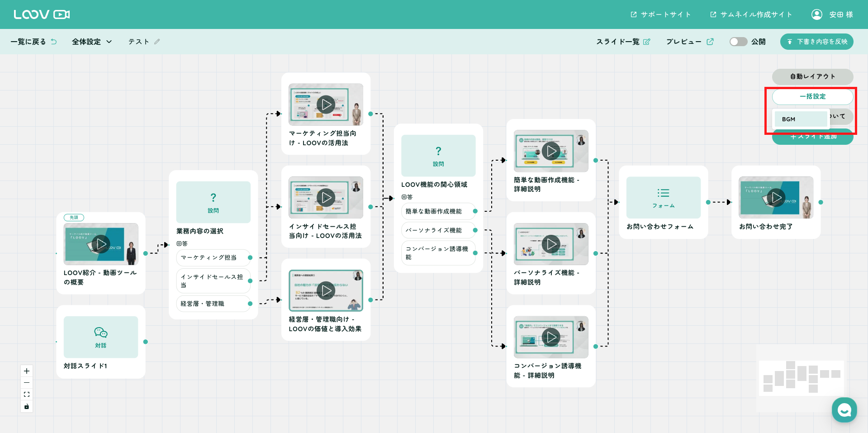Image resolution: width=868 pixels, height=433 pixels.
Task: Fit the canvas view to screen
Action: (27, 395)
